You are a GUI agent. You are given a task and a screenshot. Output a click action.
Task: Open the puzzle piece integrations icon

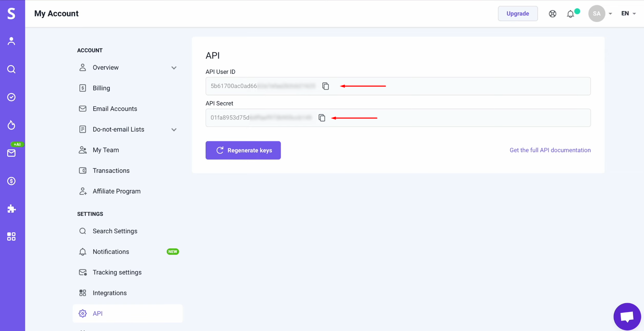[11, 209]
